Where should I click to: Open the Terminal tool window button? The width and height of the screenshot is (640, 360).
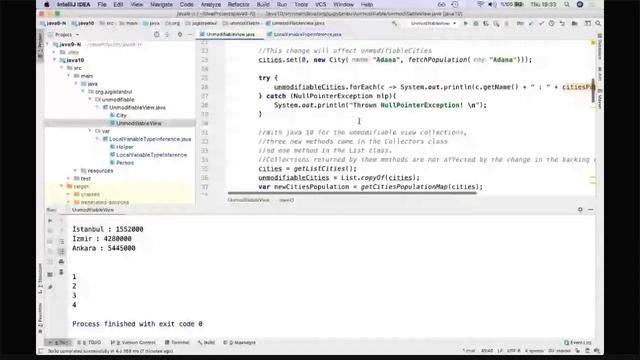(177, 343)
